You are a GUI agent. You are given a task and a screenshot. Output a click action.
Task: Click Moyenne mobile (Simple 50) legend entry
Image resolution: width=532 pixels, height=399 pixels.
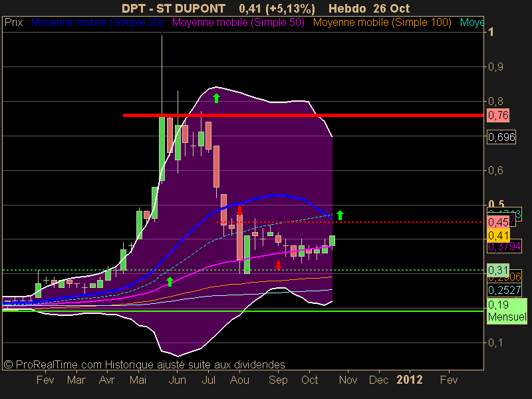(x=238, y=23)
